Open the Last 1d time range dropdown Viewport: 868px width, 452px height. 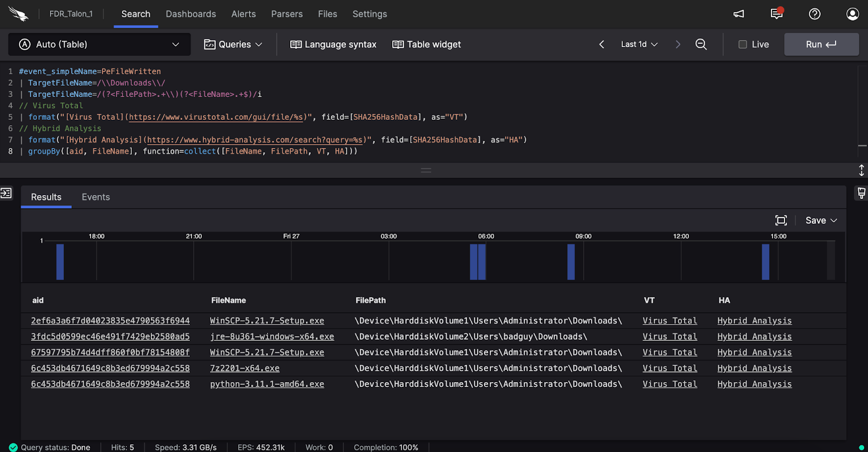tap(639, 44)
